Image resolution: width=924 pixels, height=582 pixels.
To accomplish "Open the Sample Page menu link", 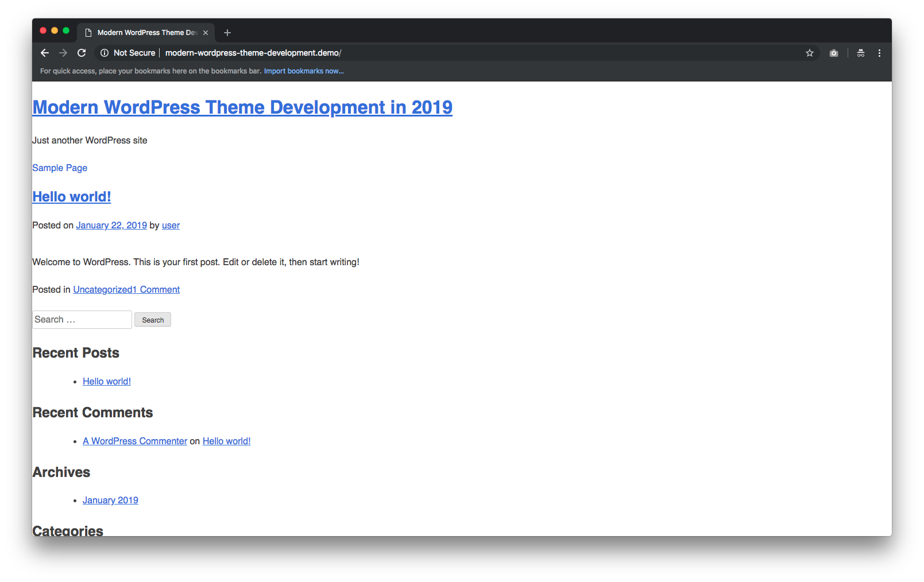I will (60, 168).
